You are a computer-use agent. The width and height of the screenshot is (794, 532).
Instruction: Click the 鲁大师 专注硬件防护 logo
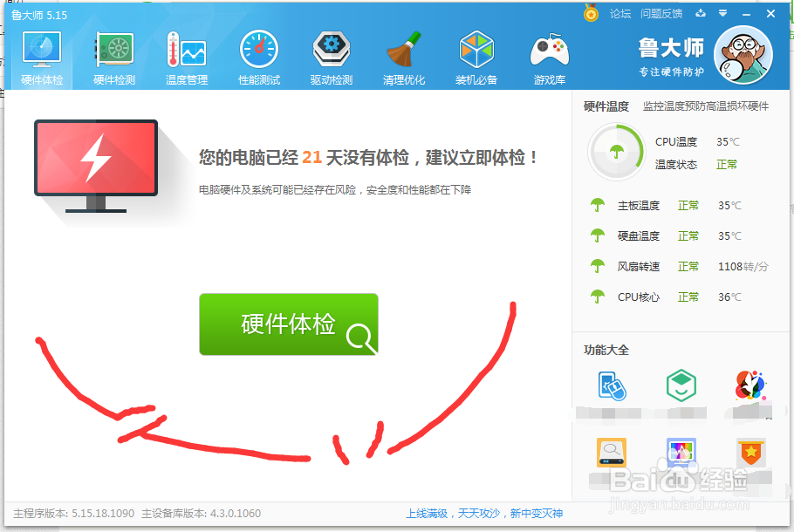coord(671,57)
